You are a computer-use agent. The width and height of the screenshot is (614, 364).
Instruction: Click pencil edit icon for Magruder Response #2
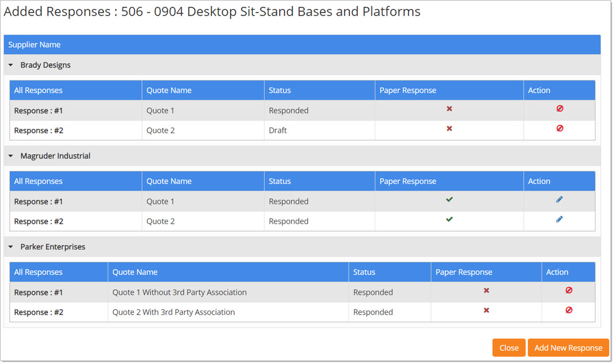pyautogui.click(x=559, y=220)
